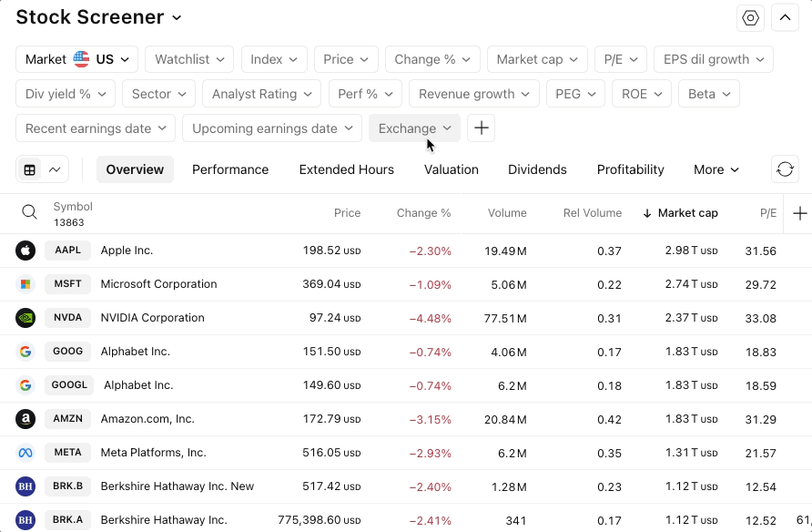Sort by Change % column header
Viewport: 812px width, 532px height.
click(x=423, y=213)
